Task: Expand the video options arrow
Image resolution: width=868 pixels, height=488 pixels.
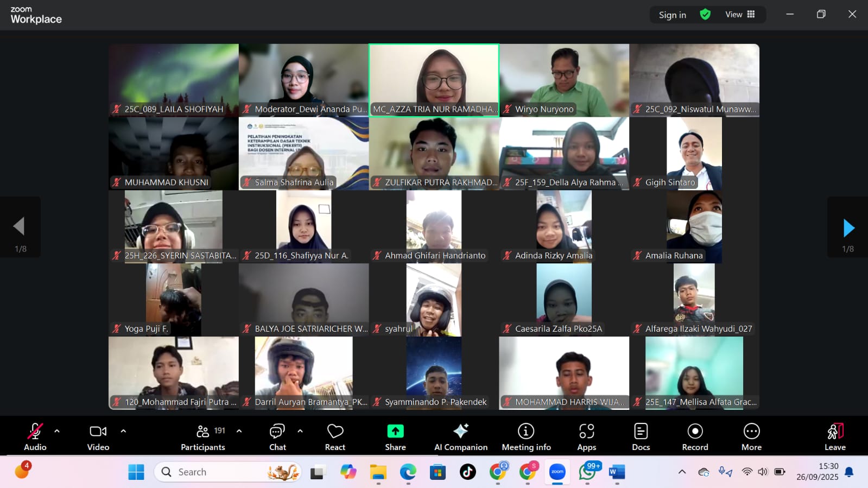Action: (123, 431)
